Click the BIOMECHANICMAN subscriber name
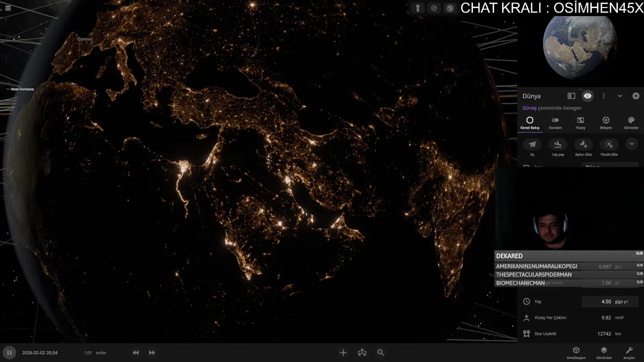 520,283
